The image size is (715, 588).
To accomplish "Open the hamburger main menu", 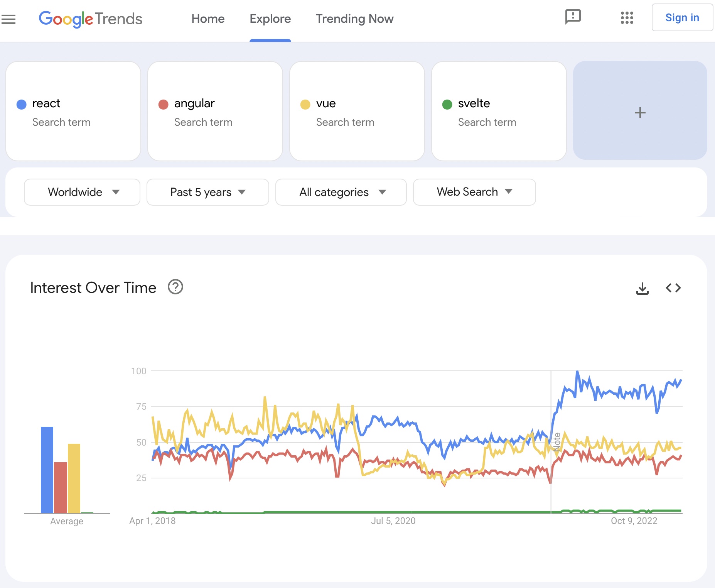I will (8, 19).
